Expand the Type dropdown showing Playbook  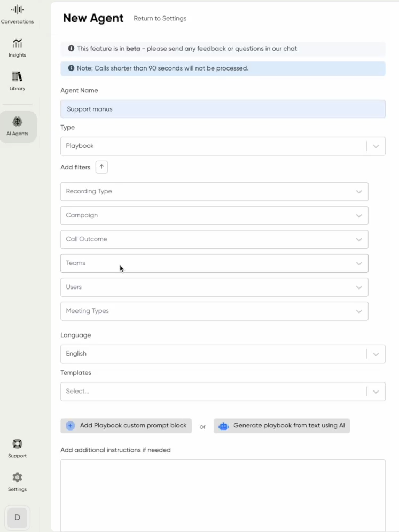375,146
